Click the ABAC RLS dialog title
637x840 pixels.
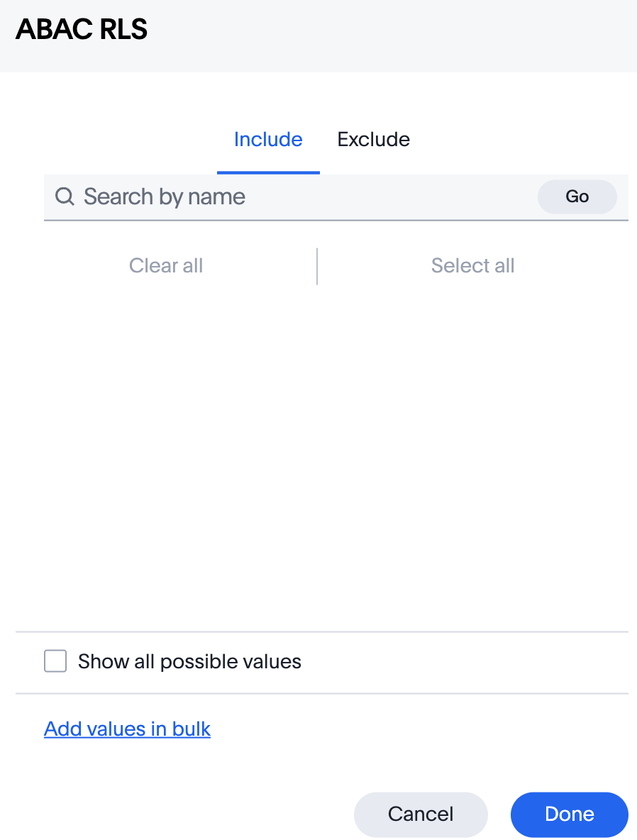tap(81, 29)
